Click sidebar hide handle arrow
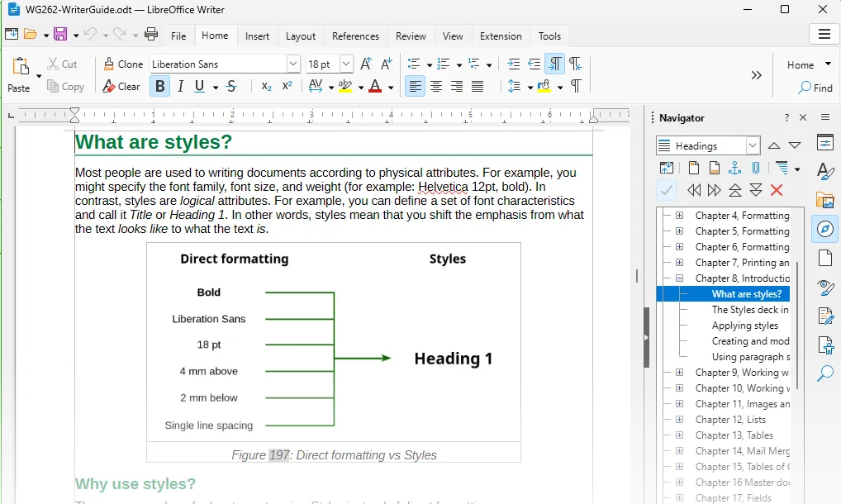 [x=646, y=338]
